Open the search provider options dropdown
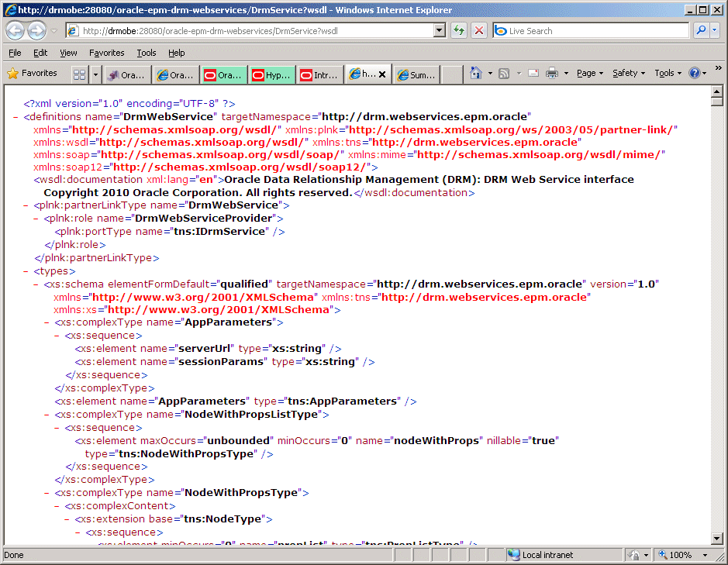The height and width of the screenshot is (565, 728). tap(715, 31)
